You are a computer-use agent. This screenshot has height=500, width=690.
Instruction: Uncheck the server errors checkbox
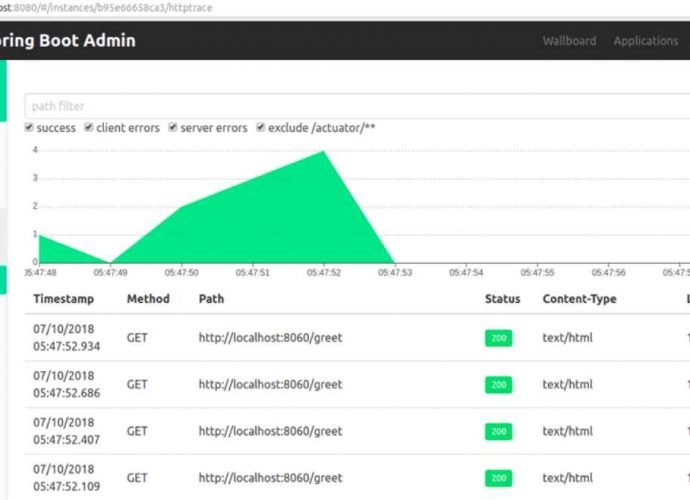[x=173, y=128]
